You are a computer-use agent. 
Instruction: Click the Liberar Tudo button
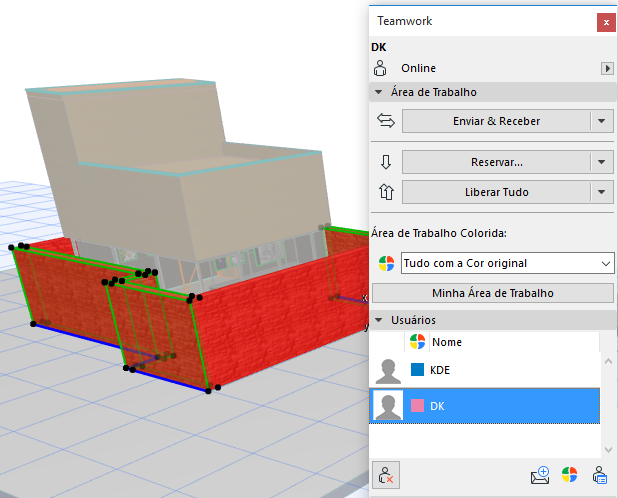pos(496,192)
